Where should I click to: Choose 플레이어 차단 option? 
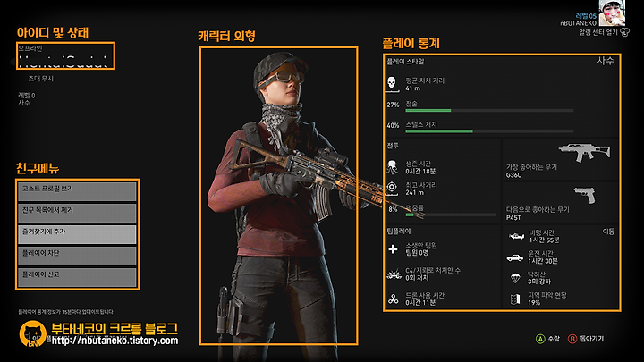[77, 256]
